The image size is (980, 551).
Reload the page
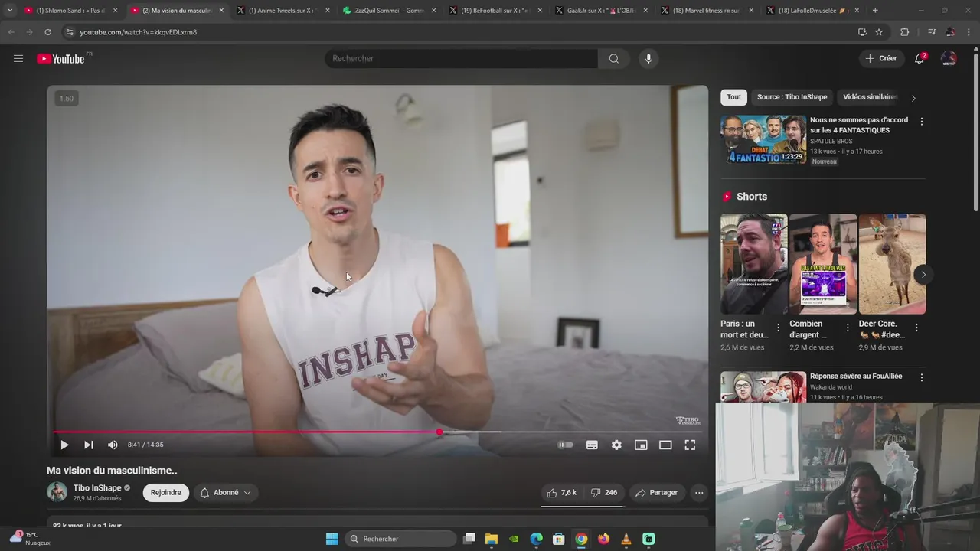coord(47,32)
